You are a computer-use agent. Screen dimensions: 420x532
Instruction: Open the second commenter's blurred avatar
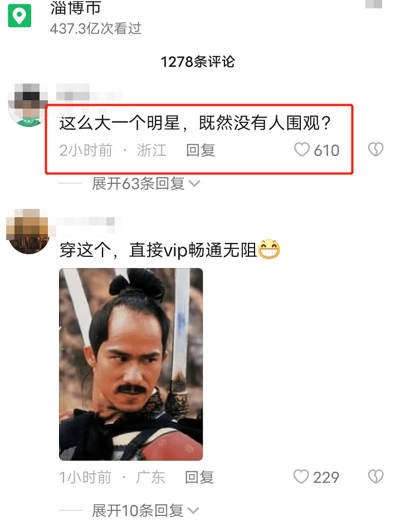pos(28,231)
